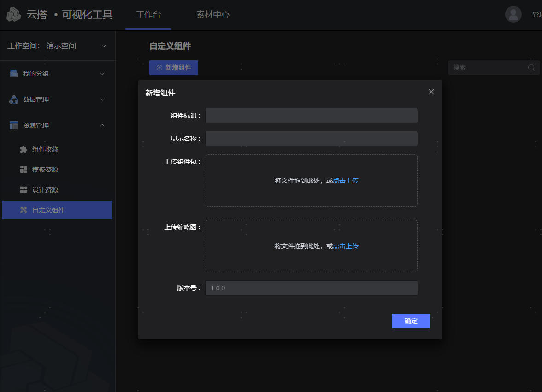Expand the 数据管理 chevron
This screenshot has height=392, width=542.
[102, 99]
